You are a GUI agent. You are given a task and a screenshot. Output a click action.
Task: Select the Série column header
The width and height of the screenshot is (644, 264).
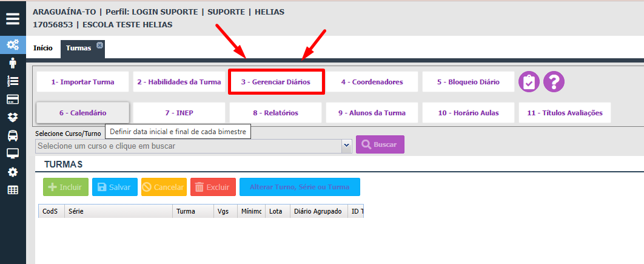coord(118,211)
